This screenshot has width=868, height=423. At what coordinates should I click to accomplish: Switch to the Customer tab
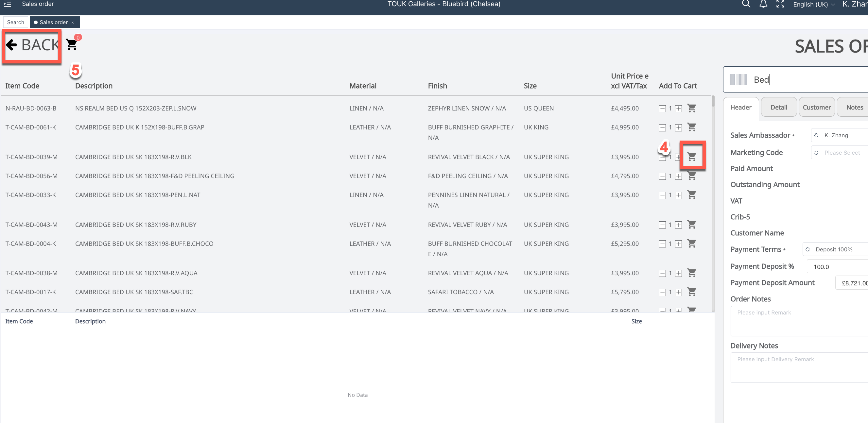tap(816, 108)
